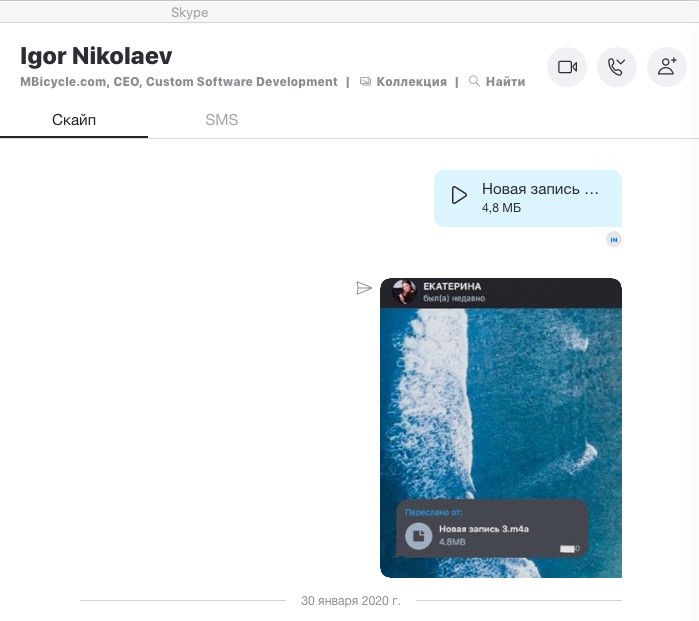
Task: Play the voice recording in the message bubble
Action: pos(459,195)
